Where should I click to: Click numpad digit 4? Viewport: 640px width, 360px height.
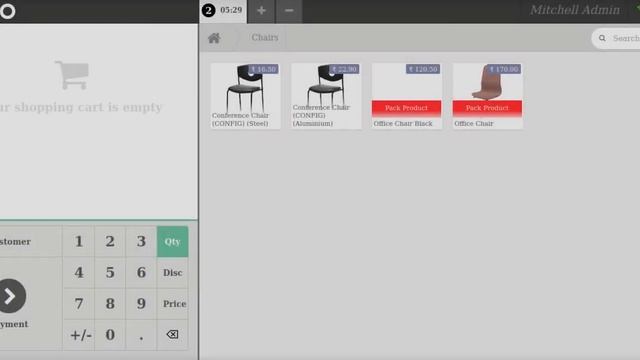click(x=79, y=273)
